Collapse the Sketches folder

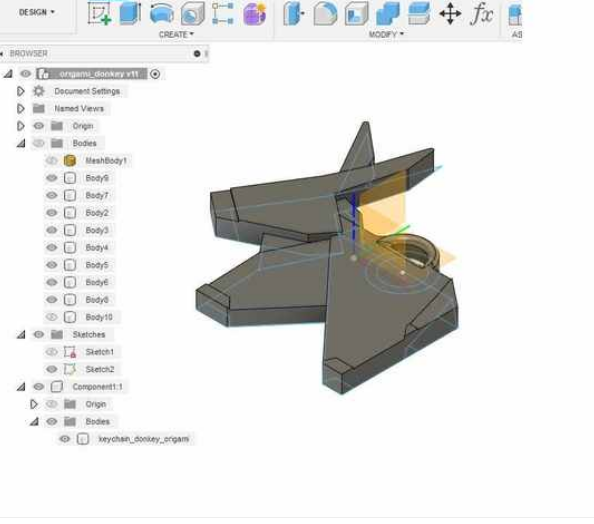(21, 335)
